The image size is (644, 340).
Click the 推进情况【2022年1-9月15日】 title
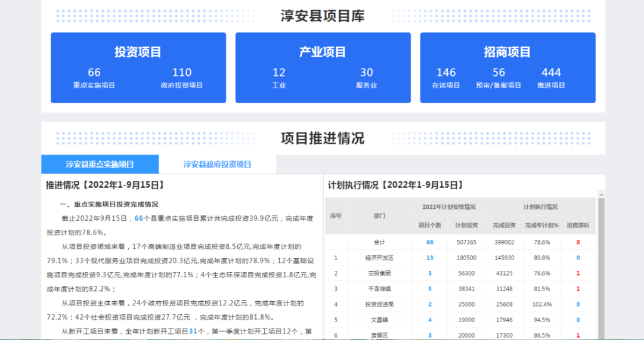coord(106,185)
